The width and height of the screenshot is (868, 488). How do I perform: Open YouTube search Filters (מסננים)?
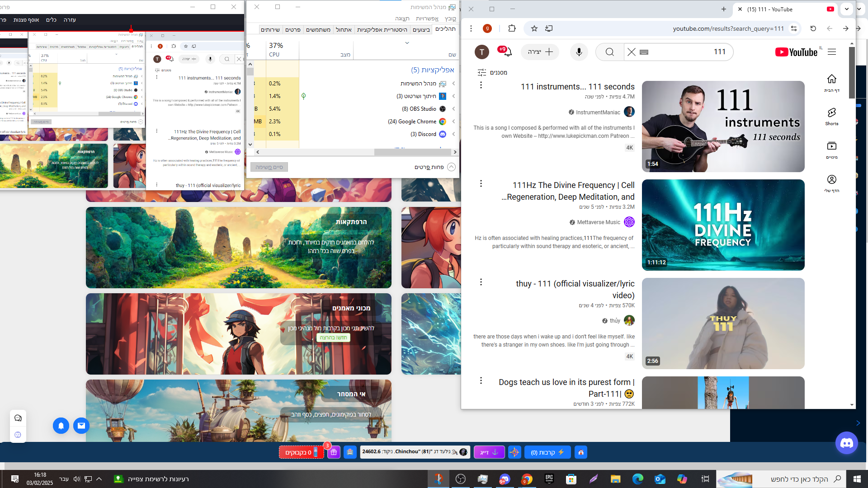(493, 72)
